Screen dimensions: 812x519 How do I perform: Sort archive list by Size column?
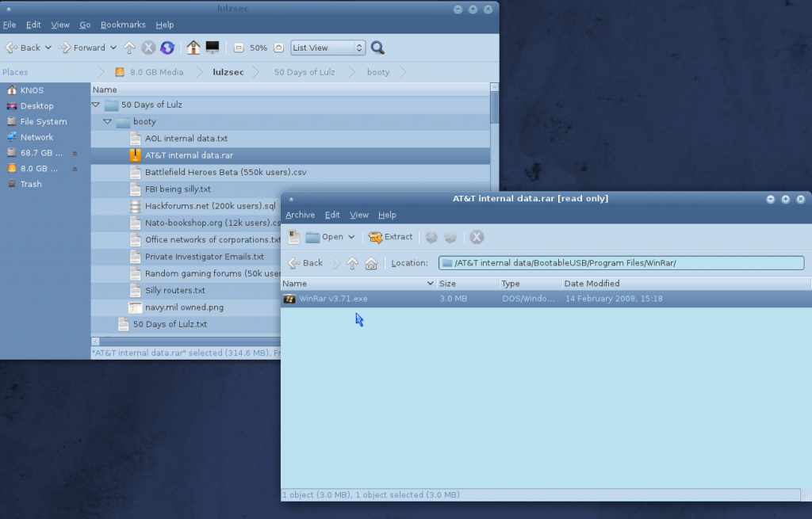tap(468, 284)
